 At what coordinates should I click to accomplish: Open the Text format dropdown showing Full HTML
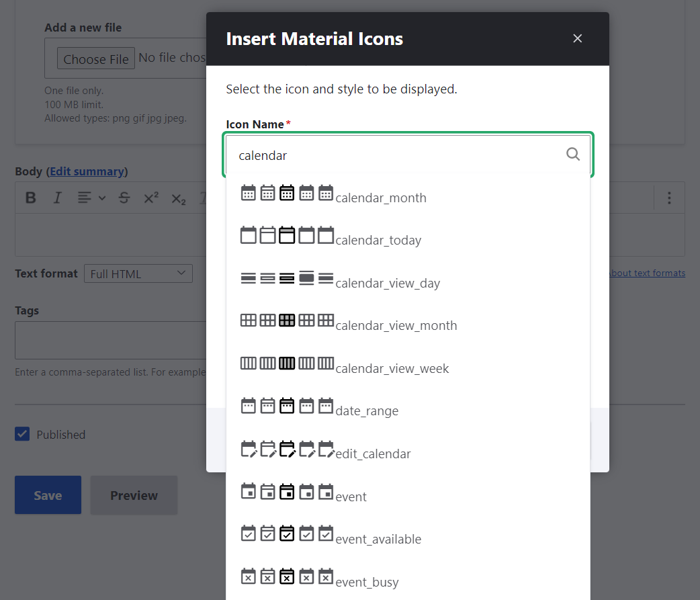pos(138,273)
